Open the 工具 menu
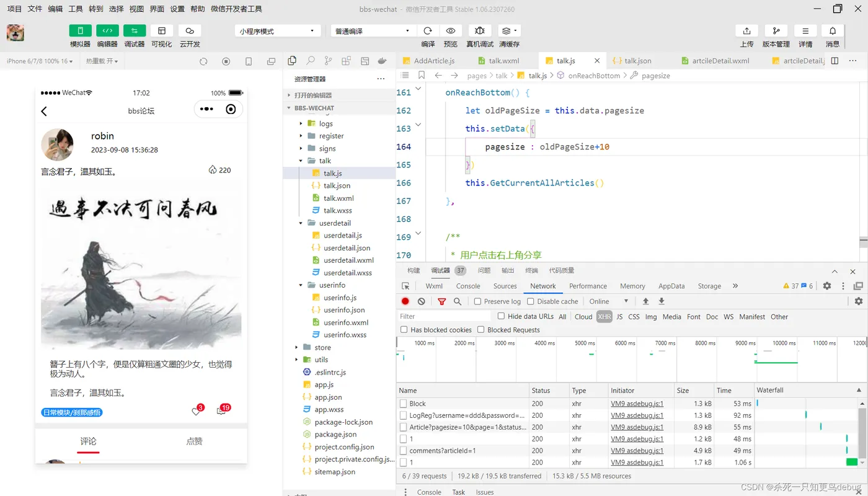 76,9
